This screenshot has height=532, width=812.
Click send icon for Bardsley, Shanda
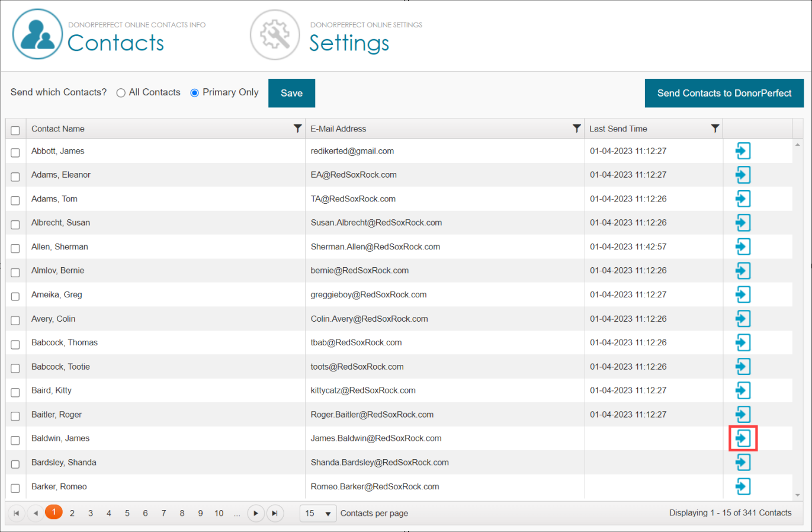[743, 462]
